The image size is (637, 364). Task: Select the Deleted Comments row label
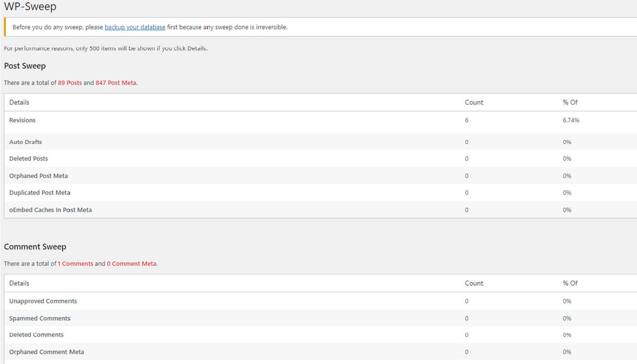pos(36,335)
